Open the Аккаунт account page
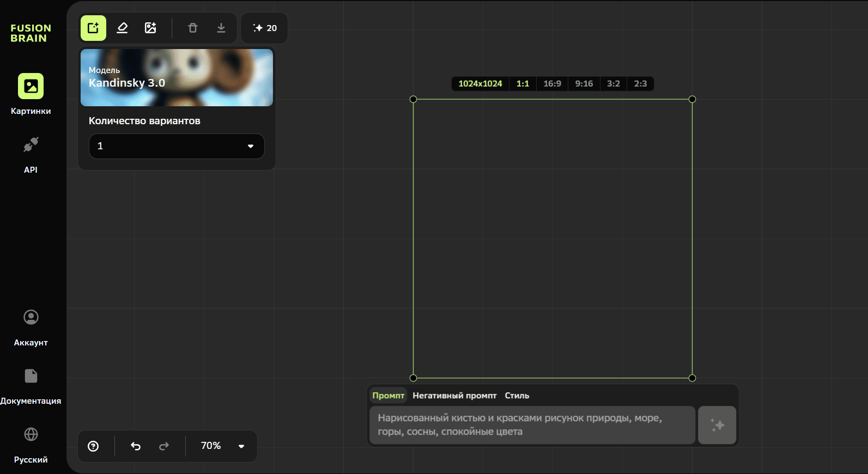 click(31, 327)
